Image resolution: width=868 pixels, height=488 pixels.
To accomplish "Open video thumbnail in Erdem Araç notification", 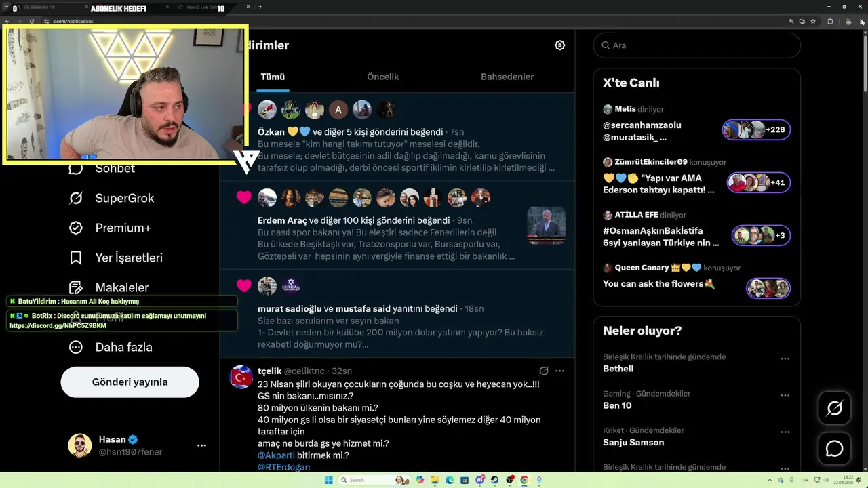I will point(546,225).
